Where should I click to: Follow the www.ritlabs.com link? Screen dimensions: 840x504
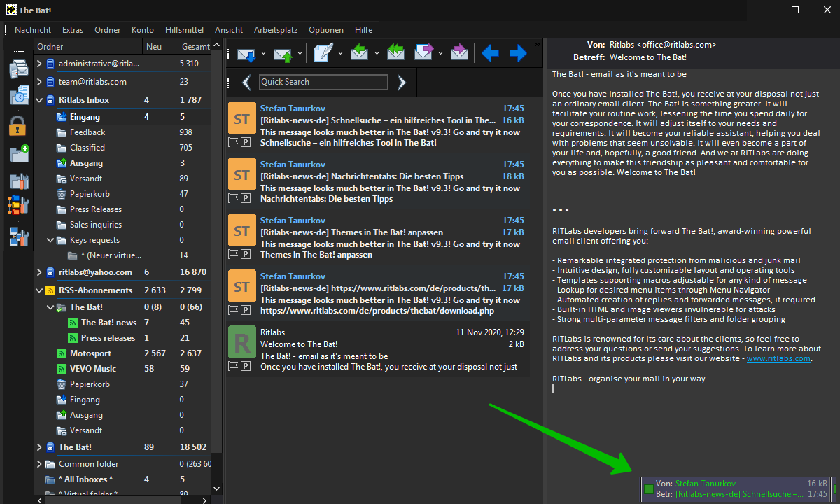click(x=778, y=358)
